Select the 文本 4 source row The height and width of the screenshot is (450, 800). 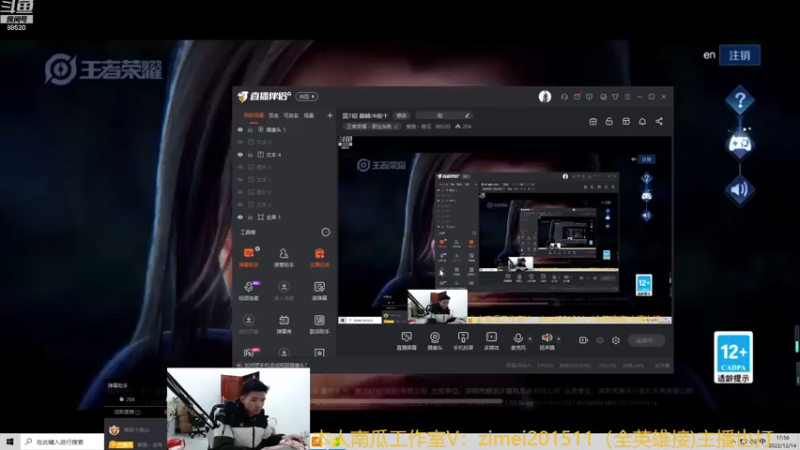click(285, 155)
